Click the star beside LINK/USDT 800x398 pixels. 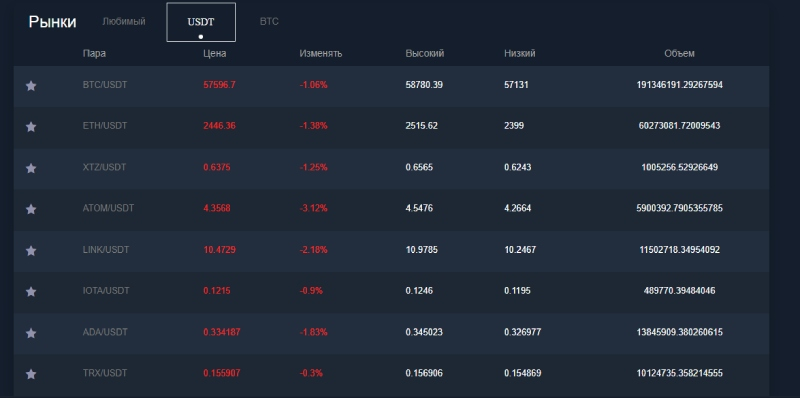[x=31, y=251]
